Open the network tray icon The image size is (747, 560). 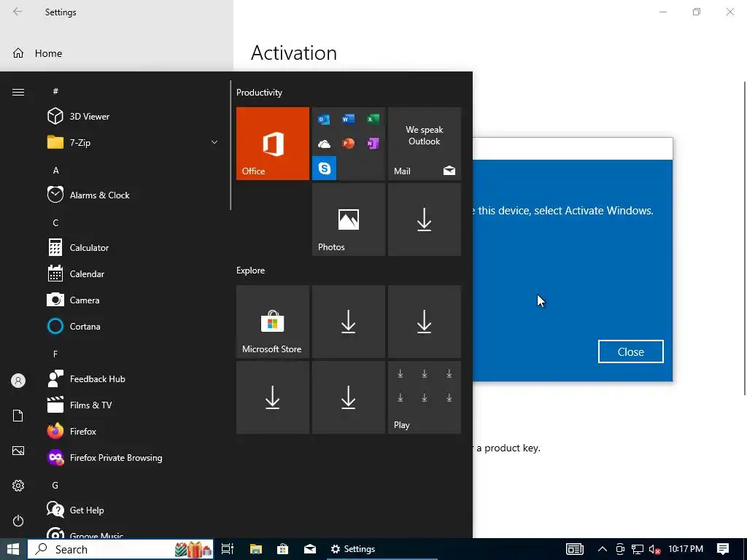(638, 549)
